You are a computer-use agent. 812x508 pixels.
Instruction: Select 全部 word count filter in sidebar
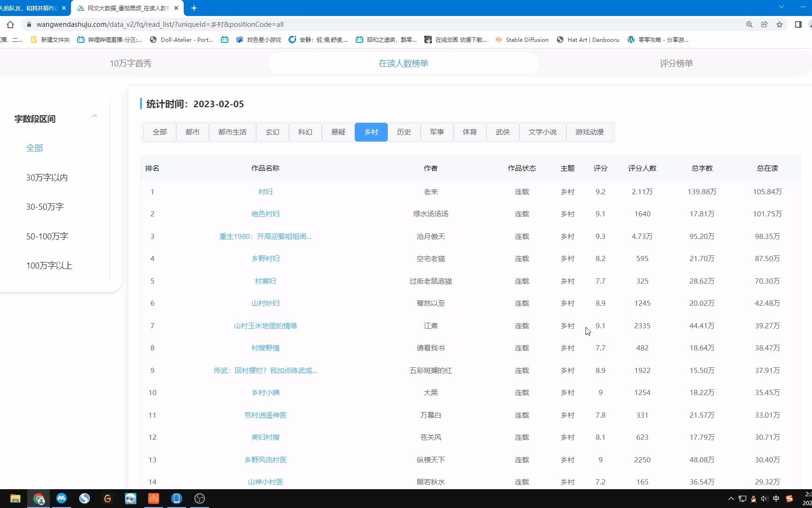[x=35, y=148]
